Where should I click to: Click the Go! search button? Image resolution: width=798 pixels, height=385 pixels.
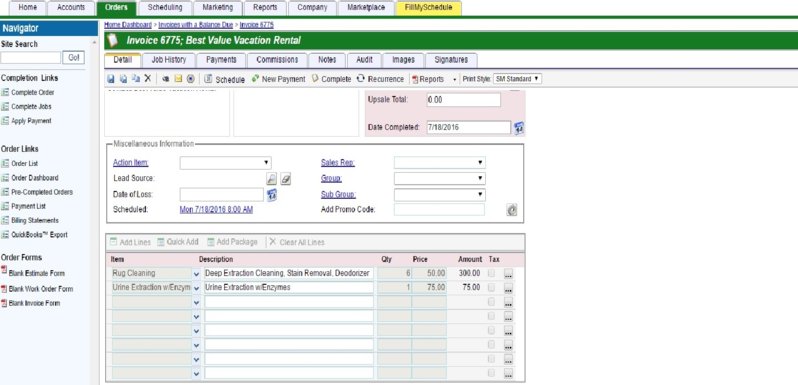(73, 58)
